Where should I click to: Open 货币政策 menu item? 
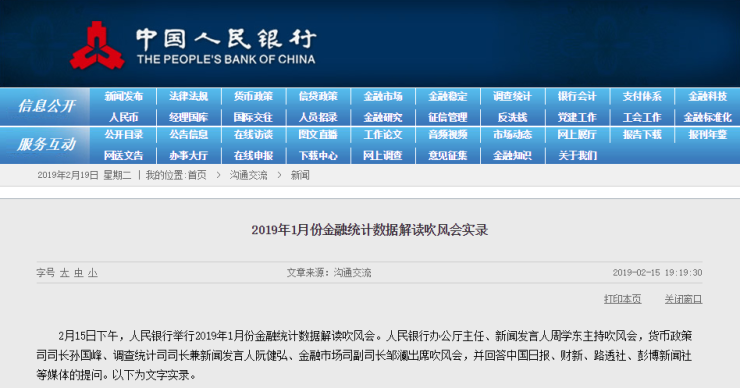click(253, 97)
